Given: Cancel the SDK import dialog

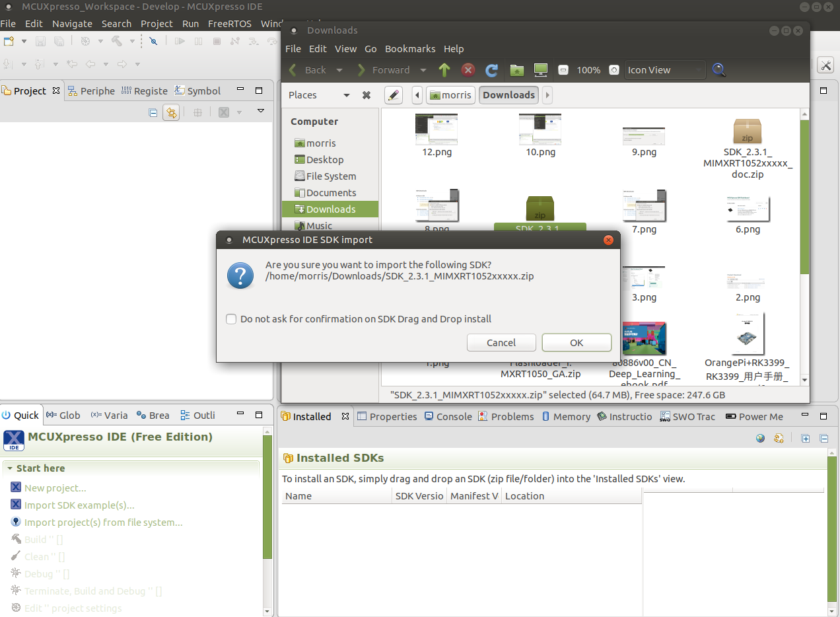Looking at the screenshot, I should [501, 343].
